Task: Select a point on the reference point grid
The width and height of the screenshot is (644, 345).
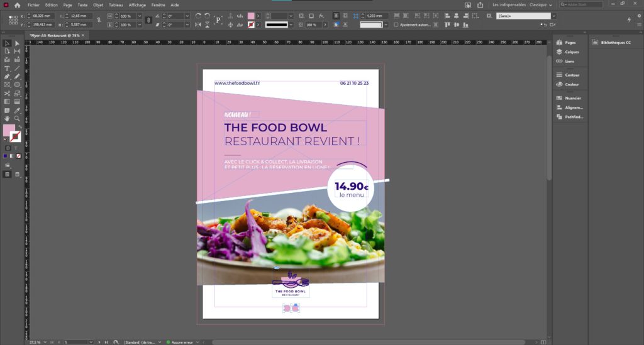Action: click(13, 19)
